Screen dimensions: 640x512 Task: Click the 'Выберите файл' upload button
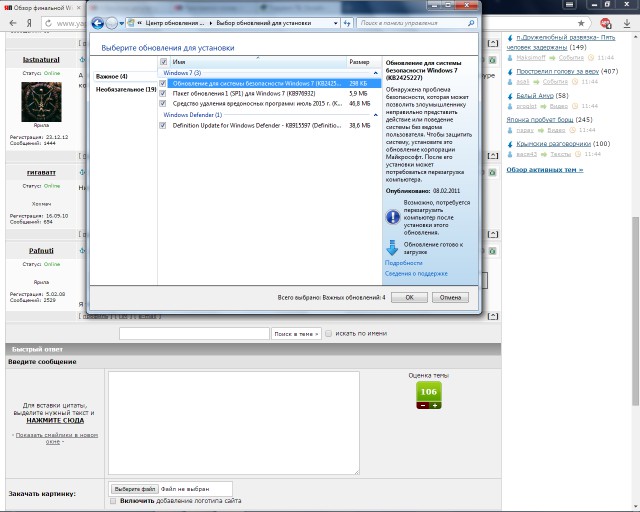134,489
